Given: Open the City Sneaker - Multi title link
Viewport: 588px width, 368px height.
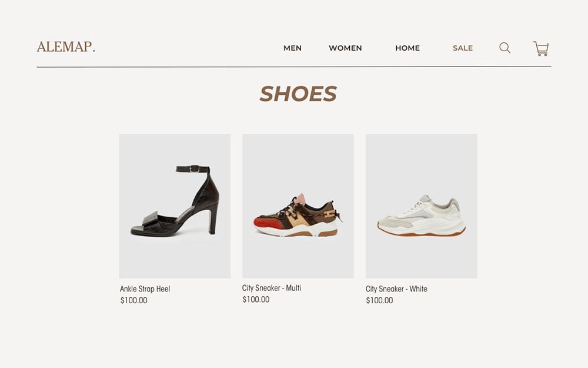Looking at the screenshot, I should (272, 288).
